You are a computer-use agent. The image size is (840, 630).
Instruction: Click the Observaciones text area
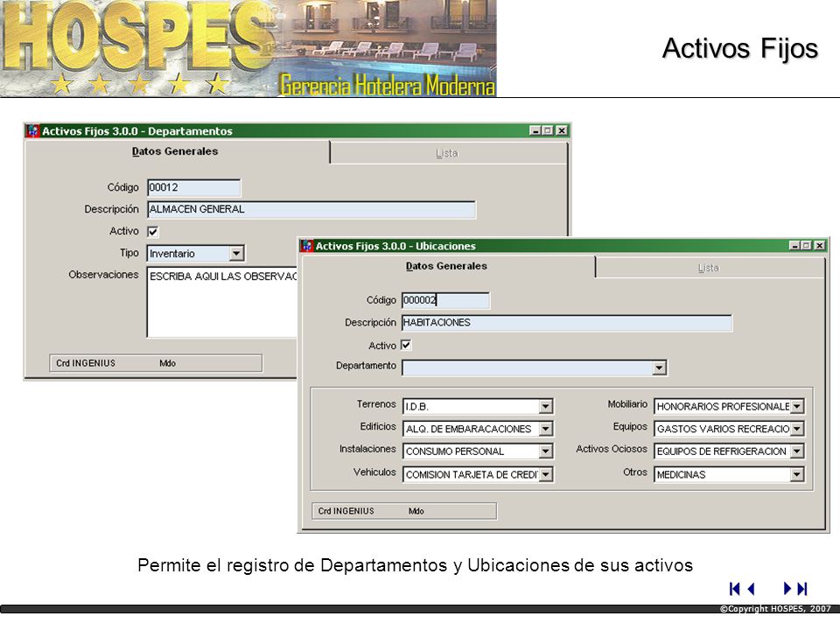click(221, 302)
